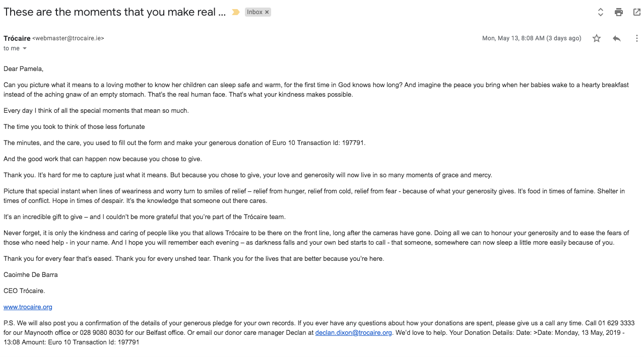
Task: Click the expand all messages icon
Action: [601, 12]
